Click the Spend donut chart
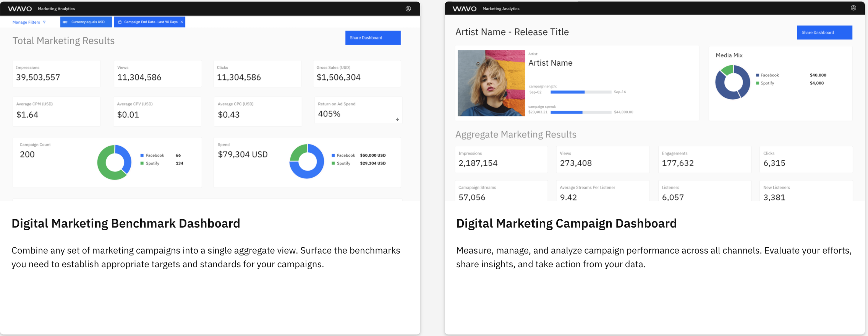 307,162
